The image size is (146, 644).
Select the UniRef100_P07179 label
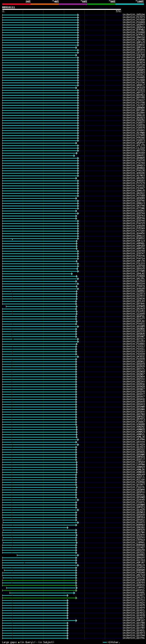point(134,183)
